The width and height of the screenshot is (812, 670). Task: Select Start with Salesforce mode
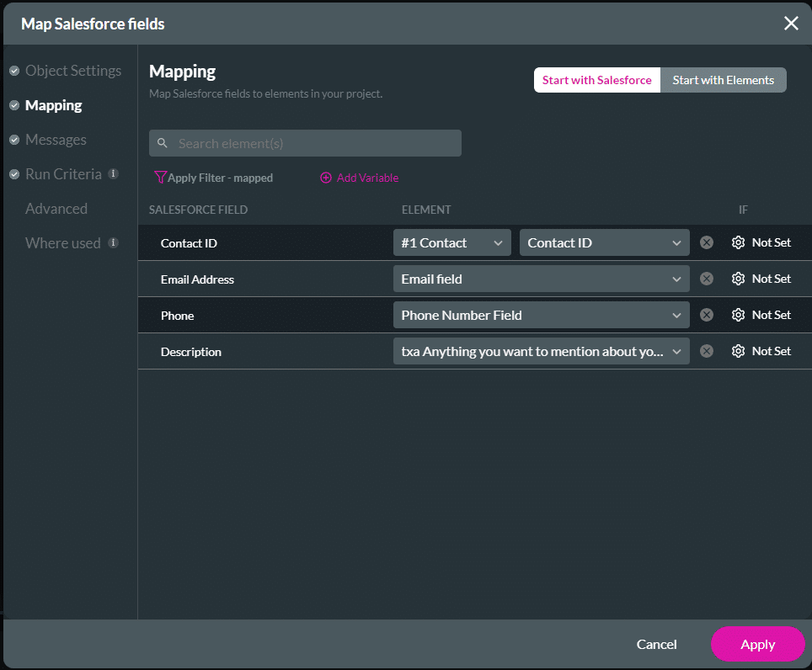596,80
